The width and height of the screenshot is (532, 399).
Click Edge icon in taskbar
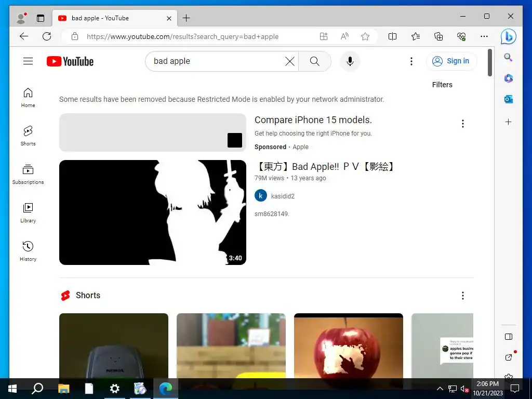click(166, 389)
